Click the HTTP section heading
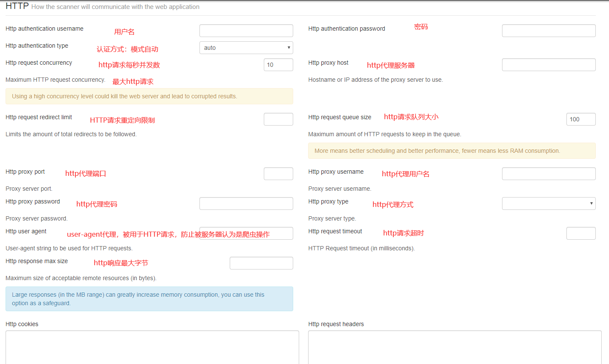This screenshot has height=364, width=609. tap(17, 6)
